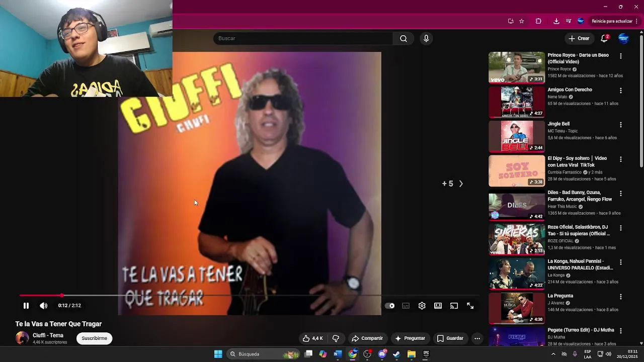Screen dimensions: 644x362
Task: Open Roze Oficial Si tú supieras thumbnail
Action: point(517,239)
